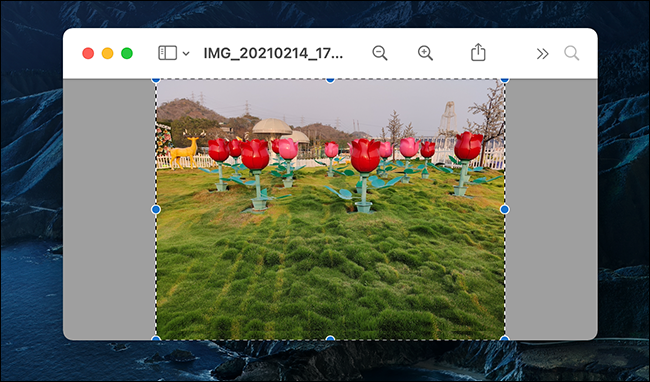The height and width of the screenshot is (382, 650).
Task: Select the bottom-center selection handle
Action: coord(330,338)
